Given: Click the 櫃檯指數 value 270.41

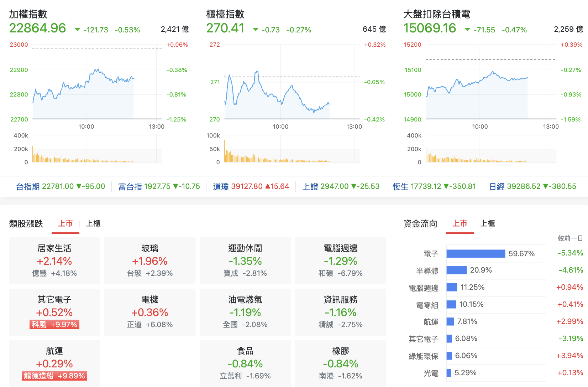Looking at the screenshot, I should pyautogui.click(x=225, y=28).
